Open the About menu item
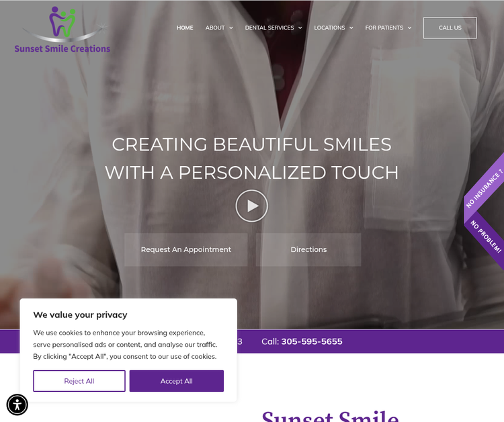This screenshot has width=504, height=422. [x=215, y=28]
